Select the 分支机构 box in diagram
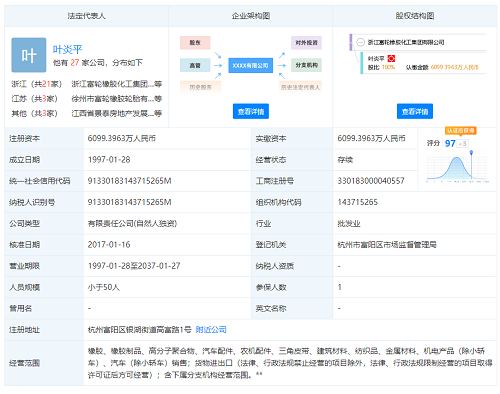The width and height of the screenshot is (500, 394). (306, 65)
